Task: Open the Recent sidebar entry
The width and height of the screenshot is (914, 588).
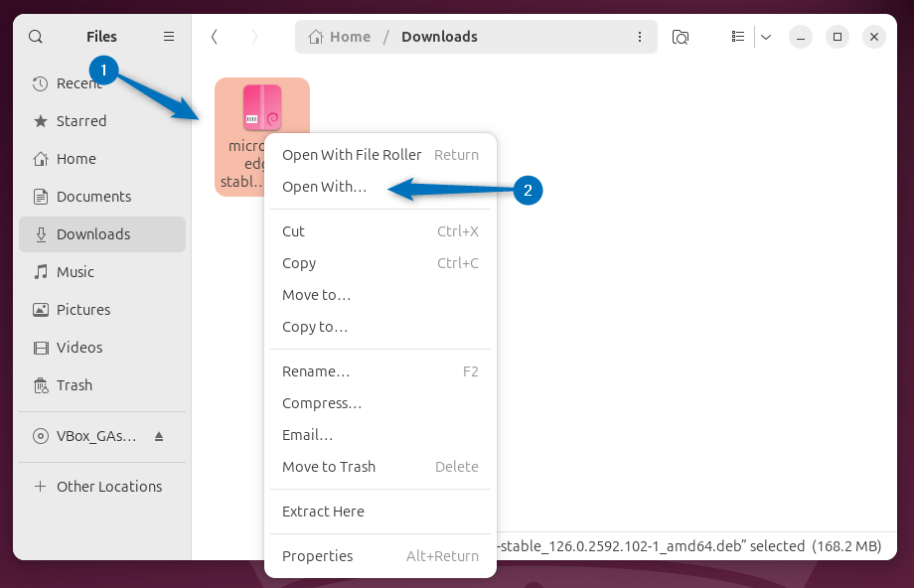Action: tap(77, 83)
